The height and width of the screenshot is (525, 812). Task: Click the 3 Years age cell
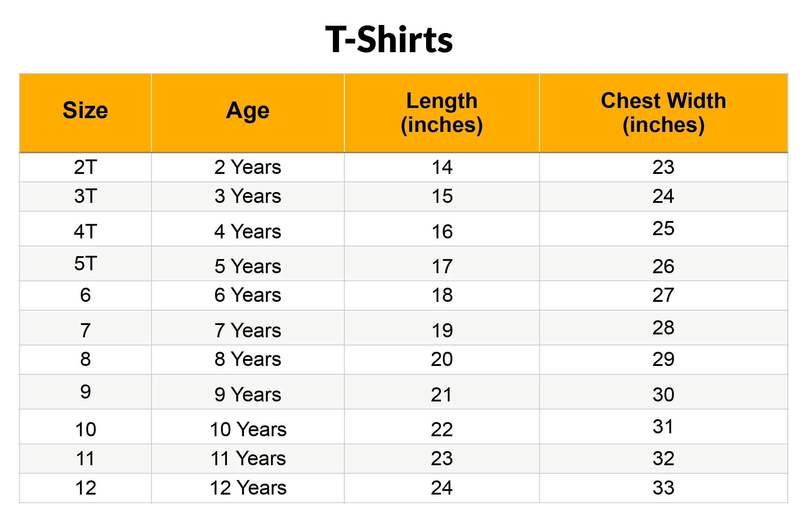point(248,196)
